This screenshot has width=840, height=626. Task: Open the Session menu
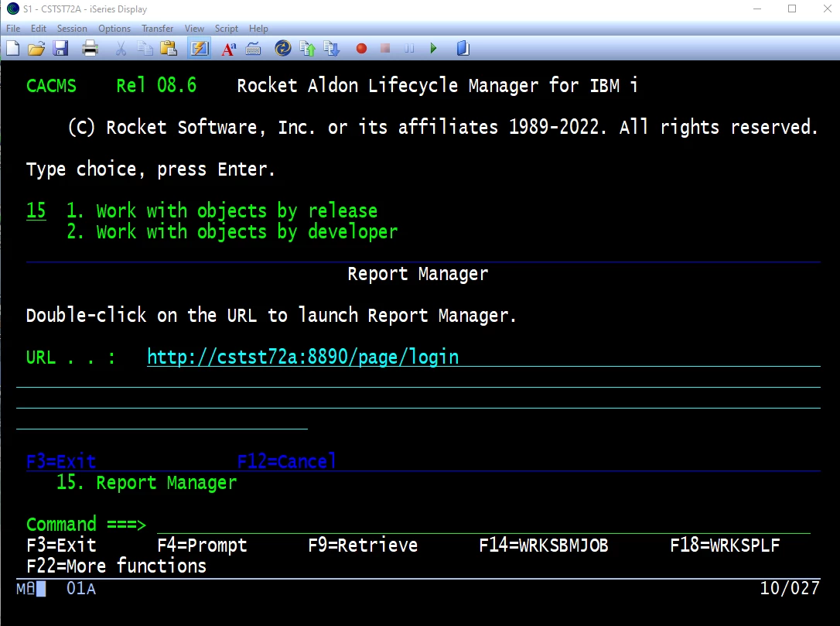click(x=72, y=29)
